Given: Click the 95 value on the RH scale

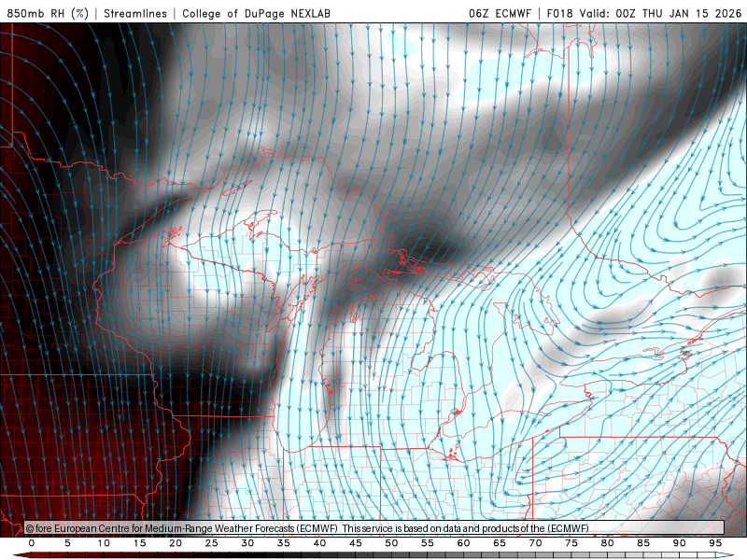Looking at the screenshot, I should pyautogui.click(x=715, y=543).
